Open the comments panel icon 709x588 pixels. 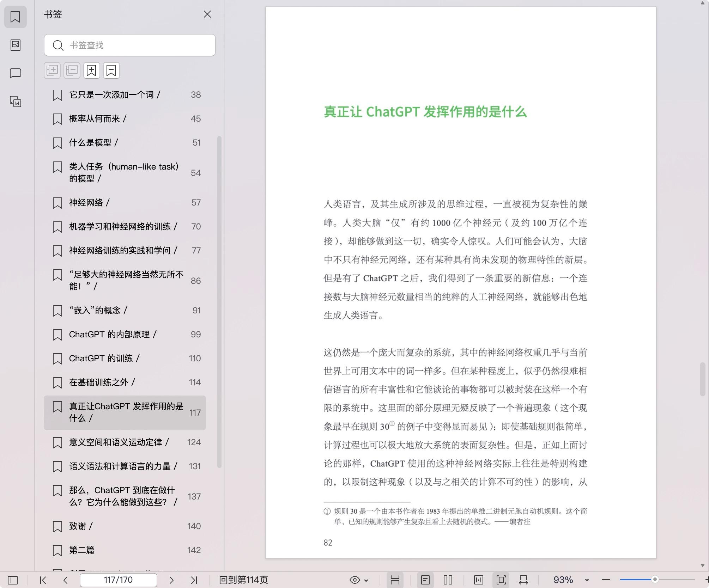[x=15, y=73]
